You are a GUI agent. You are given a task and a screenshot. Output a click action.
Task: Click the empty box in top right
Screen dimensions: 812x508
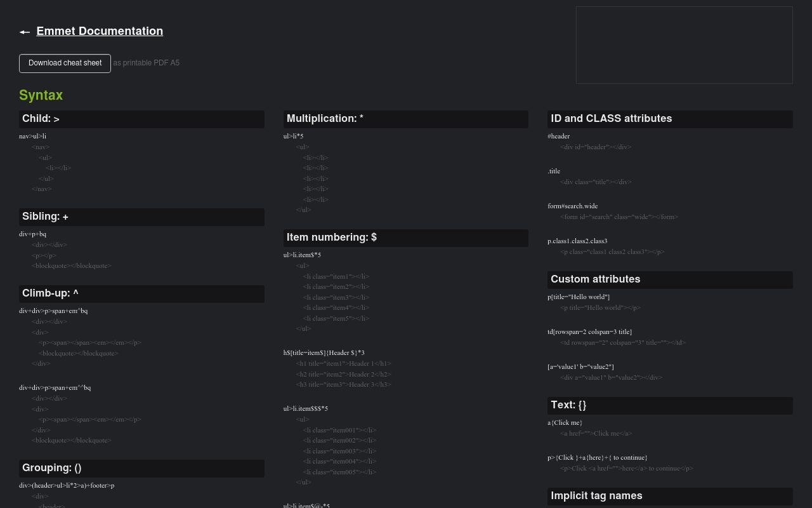tap(684, 45)
